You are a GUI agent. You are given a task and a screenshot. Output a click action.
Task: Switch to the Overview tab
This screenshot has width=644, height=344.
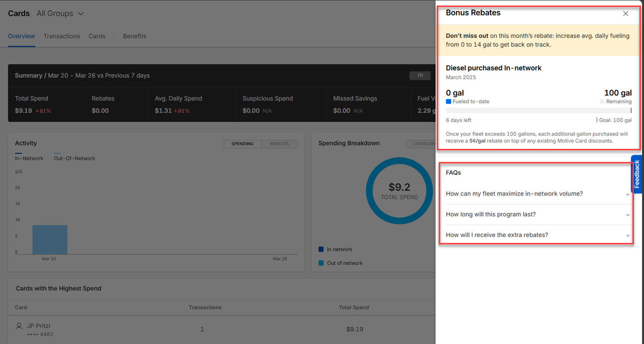coord(22,36)
